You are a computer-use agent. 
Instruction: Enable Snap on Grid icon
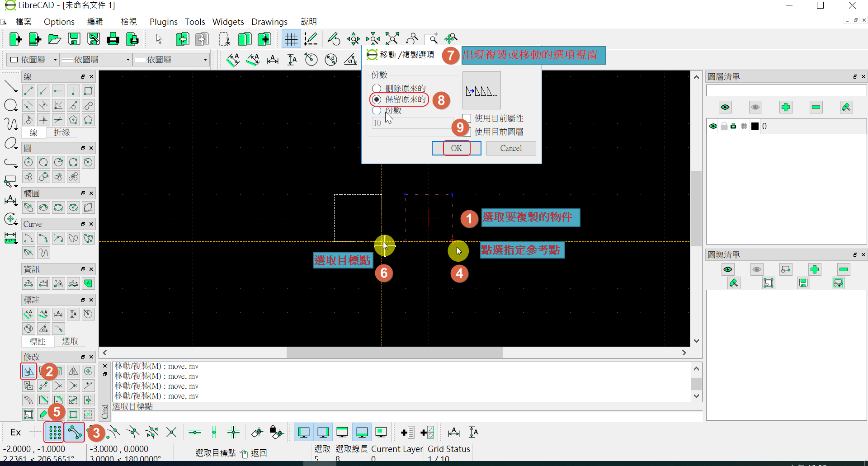[55, 433]
